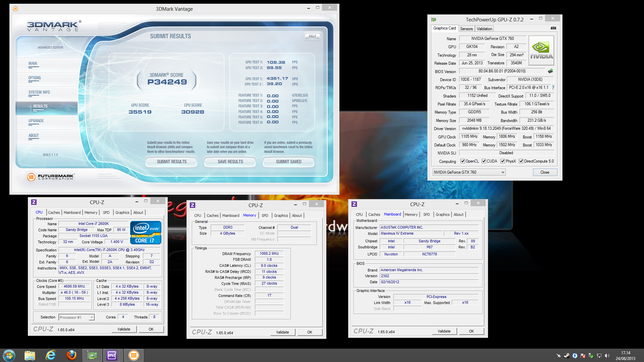Open the Memory tab in the CPU-Z mainboard window
The image size is (644, 362).
point(411,215)
